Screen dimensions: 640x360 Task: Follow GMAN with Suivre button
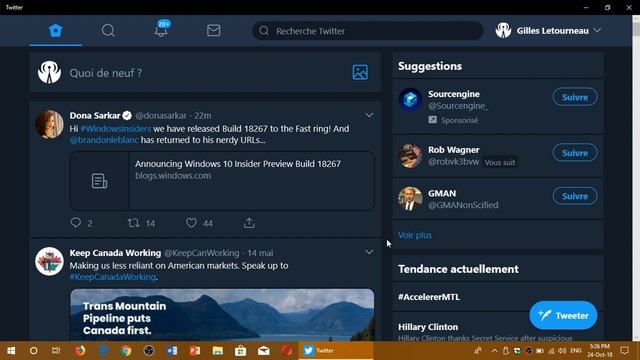click(x=575, y=196)
